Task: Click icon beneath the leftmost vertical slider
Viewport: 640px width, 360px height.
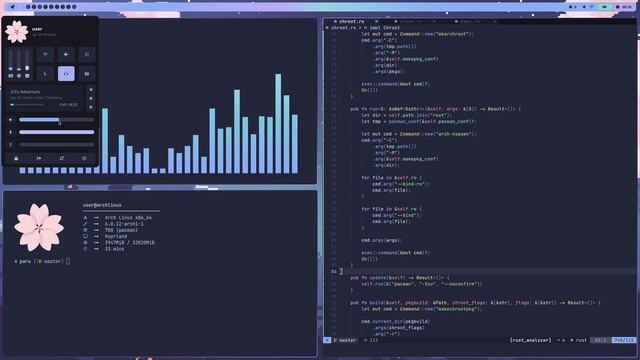Action: [11, 76]
